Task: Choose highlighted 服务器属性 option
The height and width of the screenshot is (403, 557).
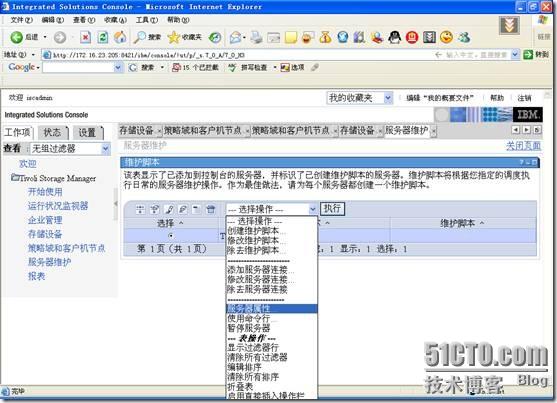Action: pyautogui.click(x=272, y=308)
